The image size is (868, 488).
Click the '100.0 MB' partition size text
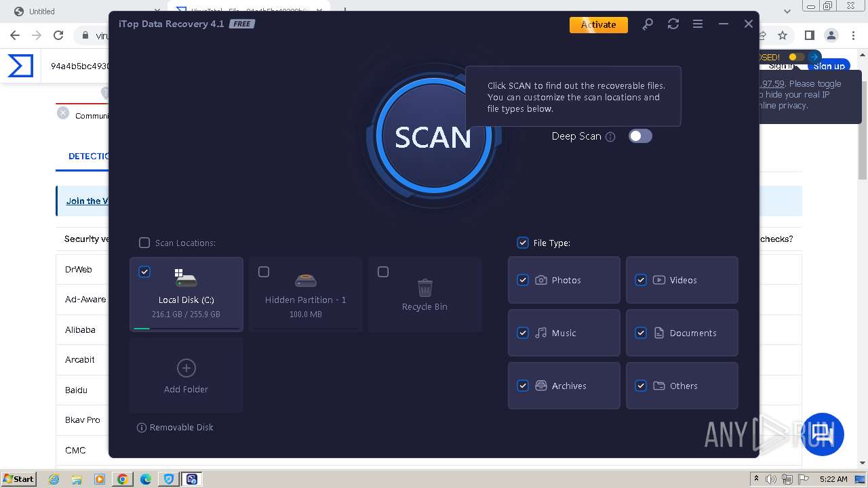click(x=306, y=314)
